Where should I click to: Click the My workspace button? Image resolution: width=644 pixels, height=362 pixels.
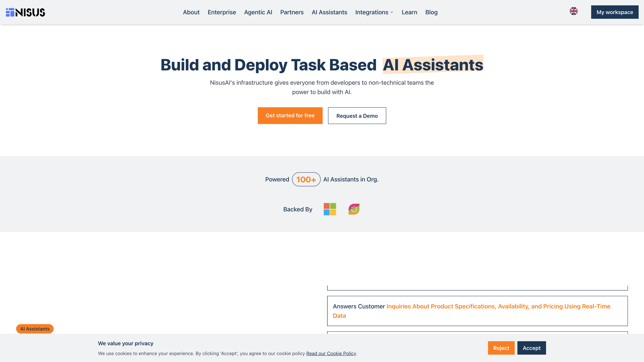tap(614, 12)
